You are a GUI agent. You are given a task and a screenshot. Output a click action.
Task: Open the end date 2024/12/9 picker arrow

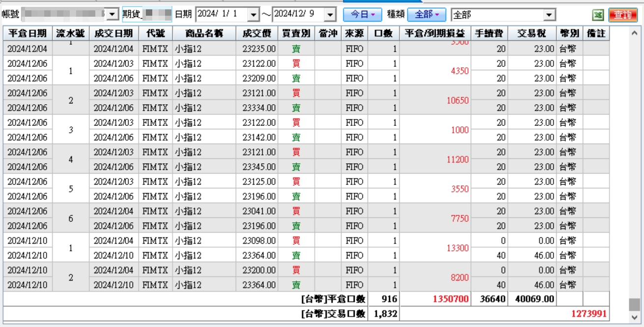pyautogui.click(x=330, y=15)
